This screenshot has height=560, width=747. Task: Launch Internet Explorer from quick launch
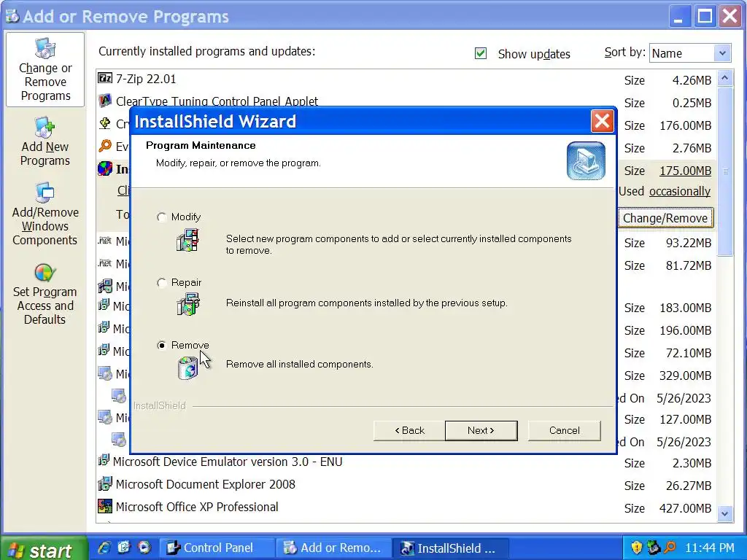click(104, 548)
